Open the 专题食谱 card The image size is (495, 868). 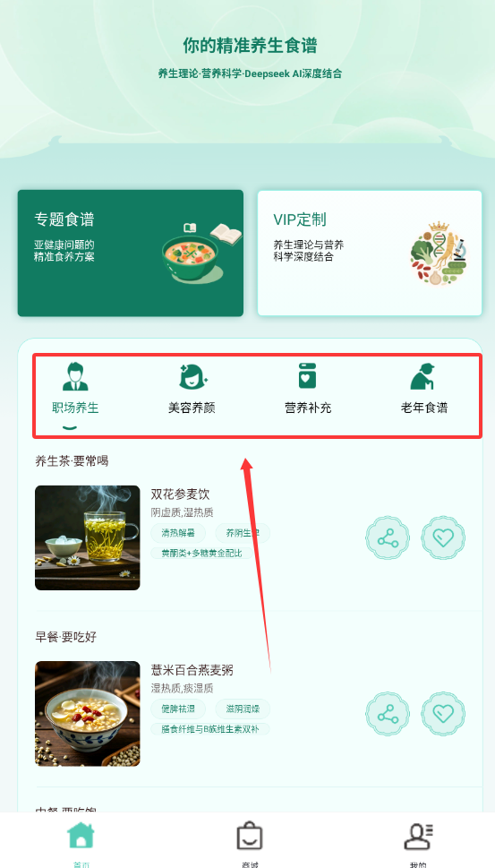[131, 253]
